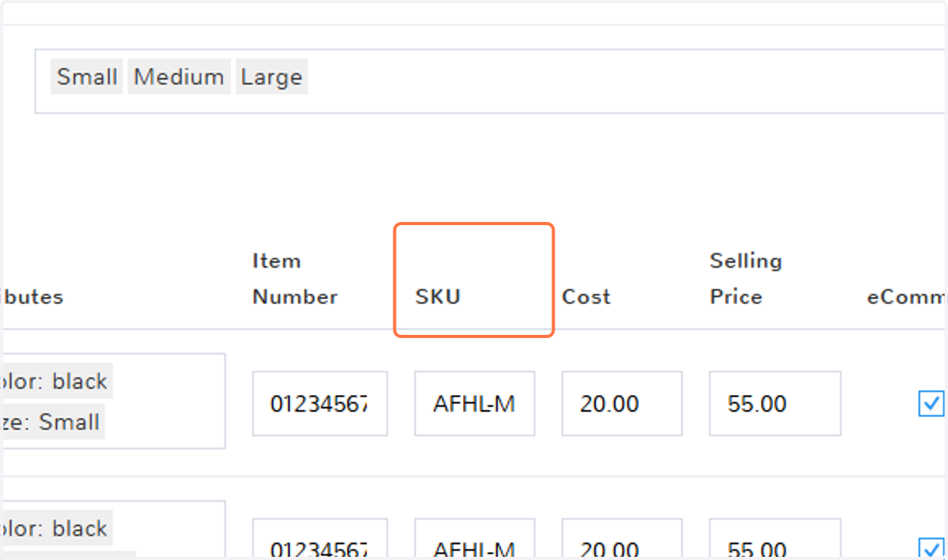Select the Small size tag
948x560 pixels.
(x=87, y=77)
